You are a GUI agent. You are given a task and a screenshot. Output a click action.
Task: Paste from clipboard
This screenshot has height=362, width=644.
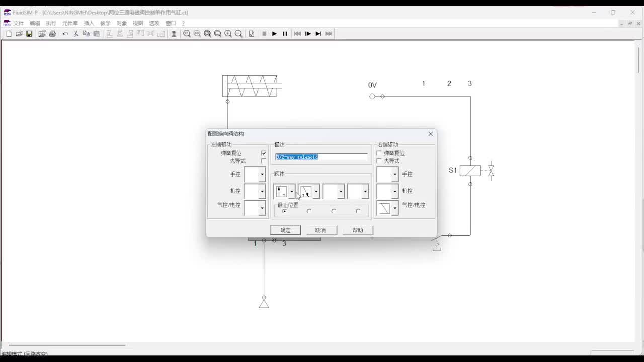point(97,34)
